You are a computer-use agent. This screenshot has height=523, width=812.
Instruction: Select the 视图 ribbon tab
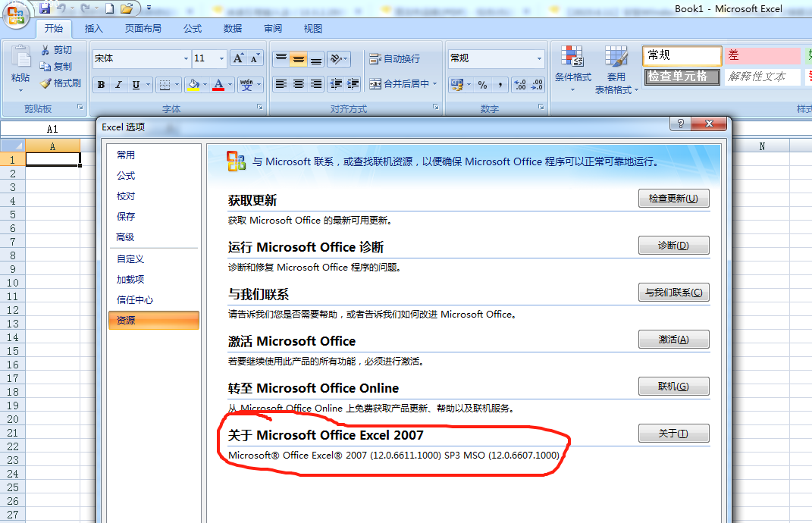(313, 29)
